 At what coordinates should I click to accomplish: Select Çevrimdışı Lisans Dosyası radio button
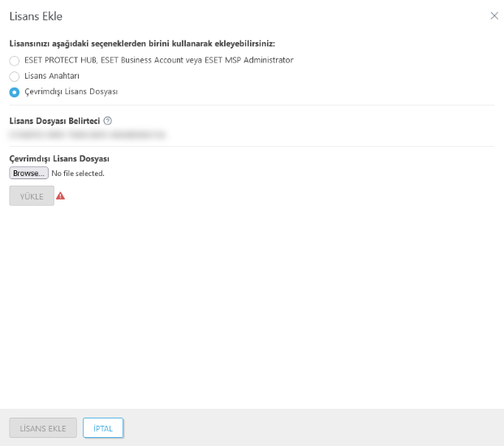[x=14, y=92]
